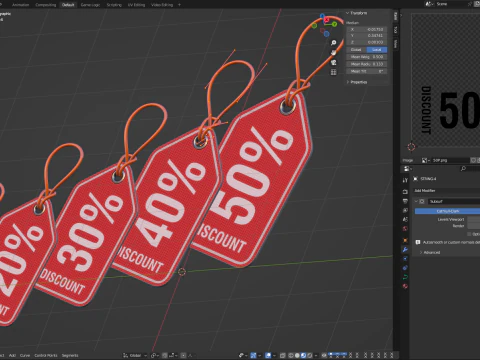The height and width of the screenshot is (360, 480).
Task: Open the Video Editing workspace tab
Action: [x=162, y=5]
